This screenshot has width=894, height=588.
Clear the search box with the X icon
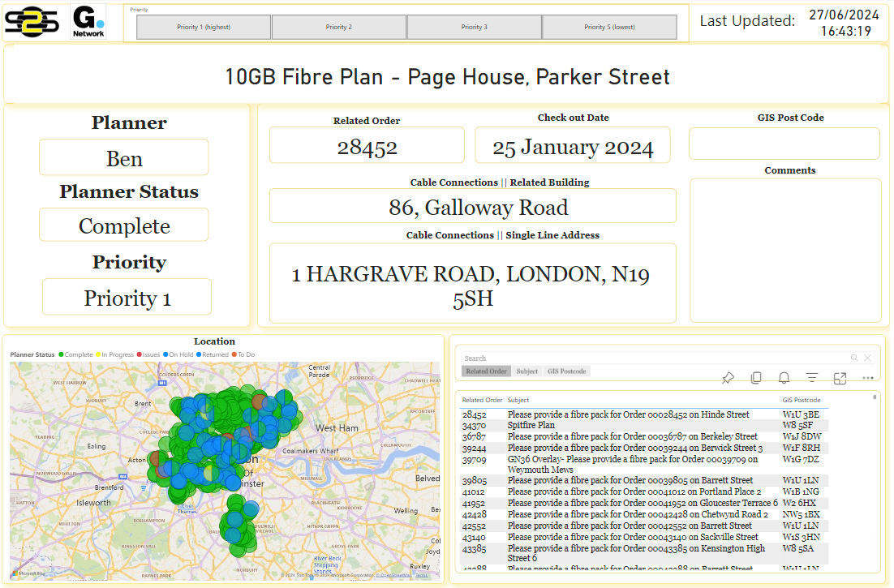click(867, 358)
